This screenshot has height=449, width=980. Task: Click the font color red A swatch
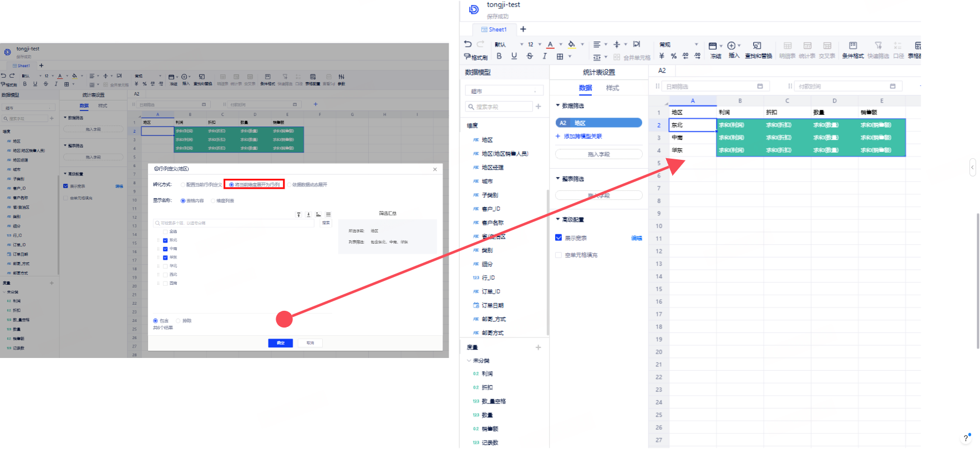[550, 44]
